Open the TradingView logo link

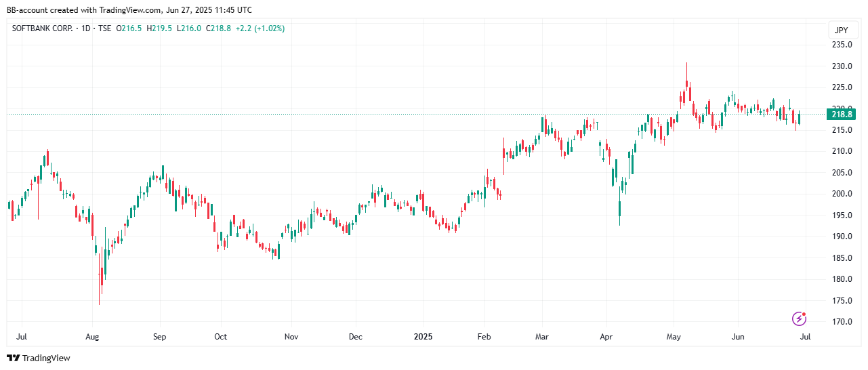(39, 358)
